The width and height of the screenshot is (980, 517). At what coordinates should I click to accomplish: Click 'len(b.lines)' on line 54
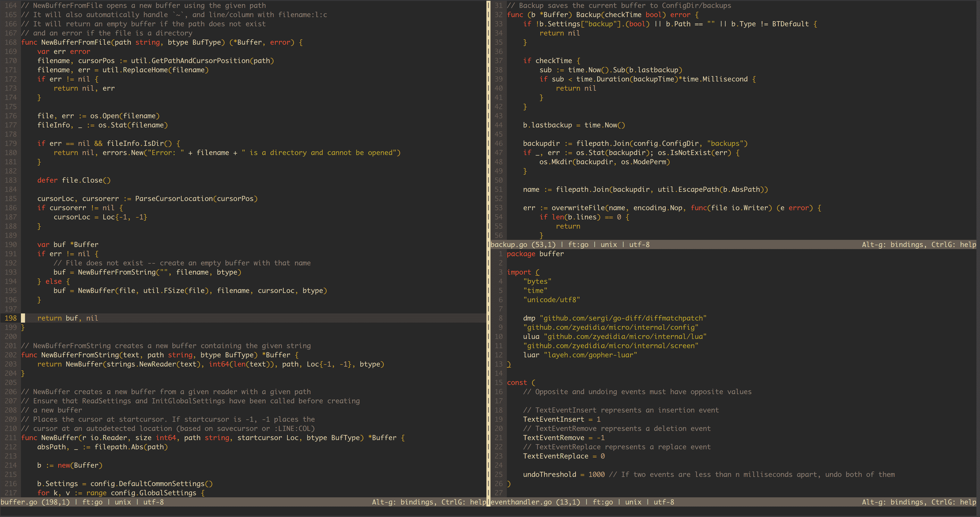[576, 217]
